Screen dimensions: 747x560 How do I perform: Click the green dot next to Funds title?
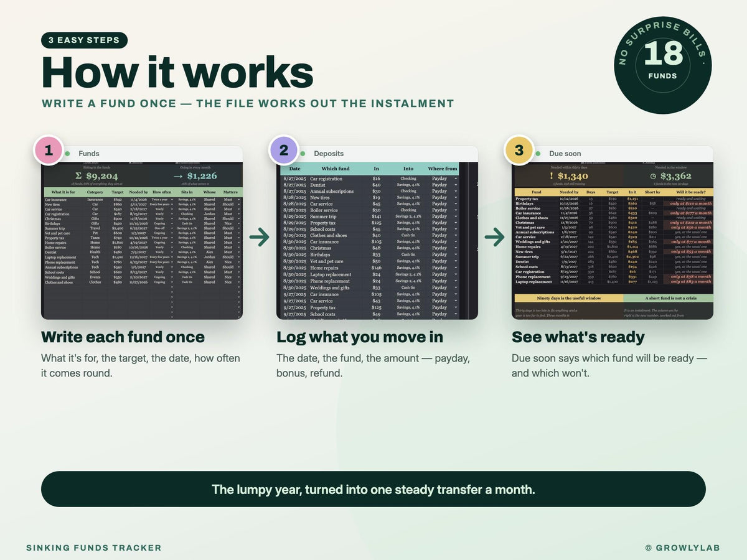click(x=67, y=154)
